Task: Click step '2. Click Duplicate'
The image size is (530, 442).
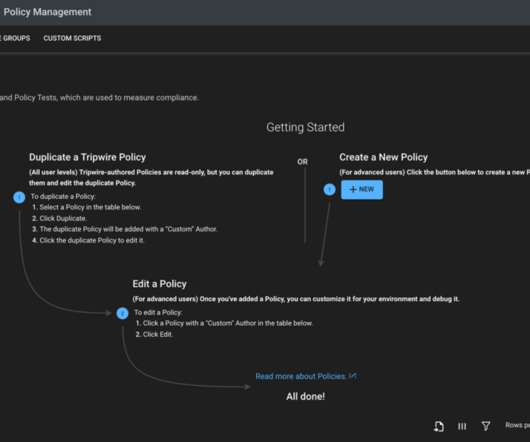Action: [x=59, y=218]
